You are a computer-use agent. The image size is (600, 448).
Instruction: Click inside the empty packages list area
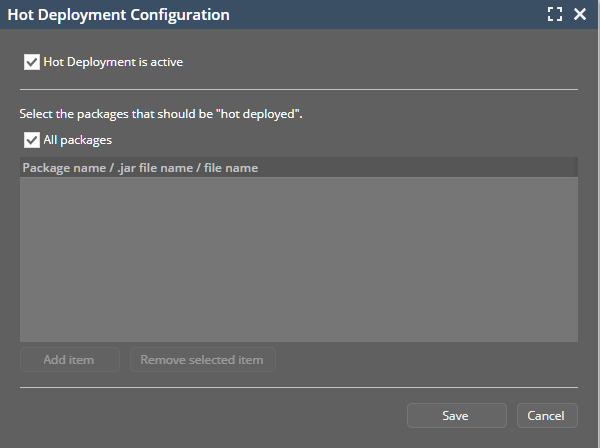point(298,258)
